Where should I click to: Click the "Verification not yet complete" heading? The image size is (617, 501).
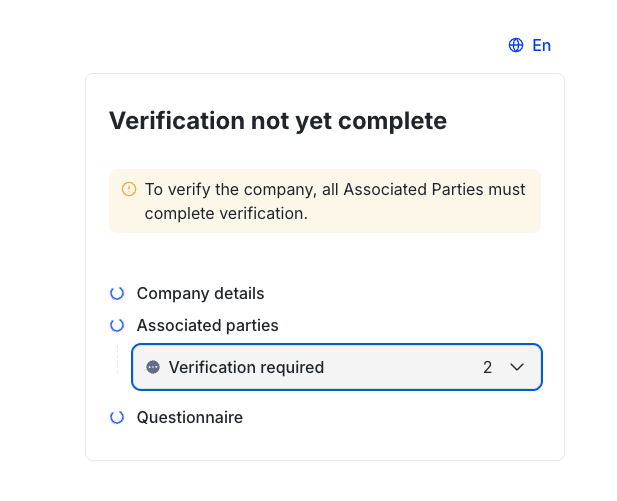point(277,121)
